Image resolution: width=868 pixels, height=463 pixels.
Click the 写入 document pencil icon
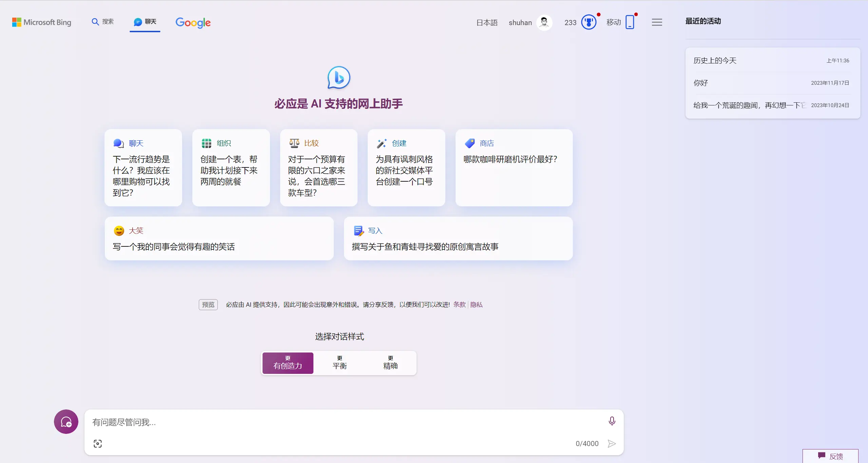[x=359, y=231]
